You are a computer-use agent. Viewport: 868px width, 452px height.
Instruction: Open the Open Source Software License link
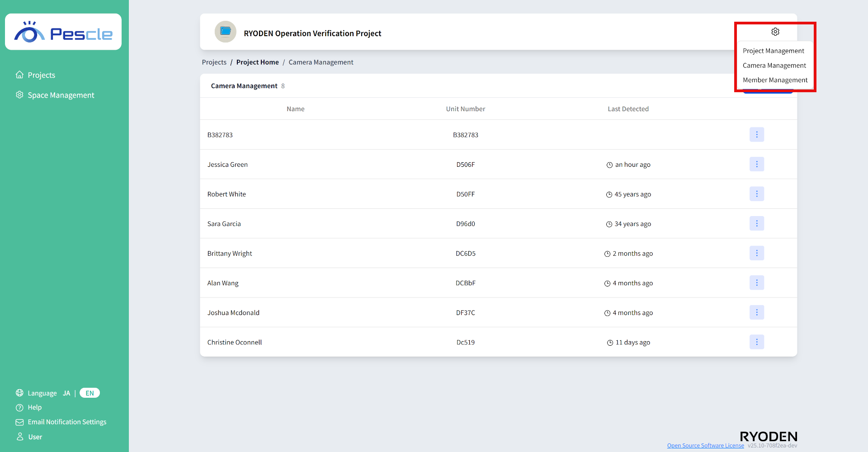tap(705, 446)
